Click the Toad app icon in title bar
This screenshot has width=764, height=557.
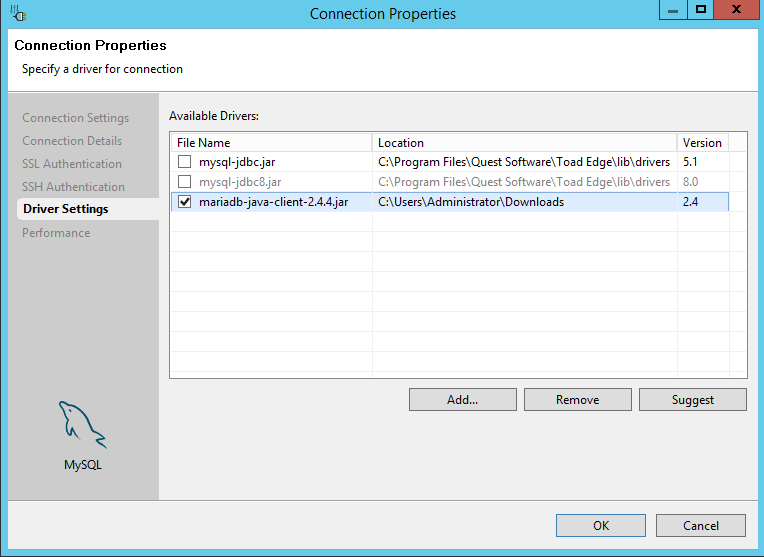pyautogui.click(x=19, y=14)
